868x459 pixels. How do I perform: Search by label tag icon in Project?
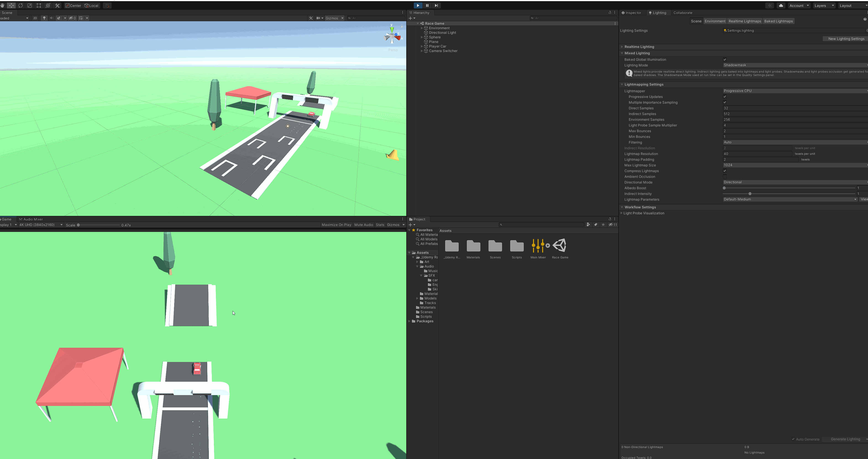click(x=596, y=224)
